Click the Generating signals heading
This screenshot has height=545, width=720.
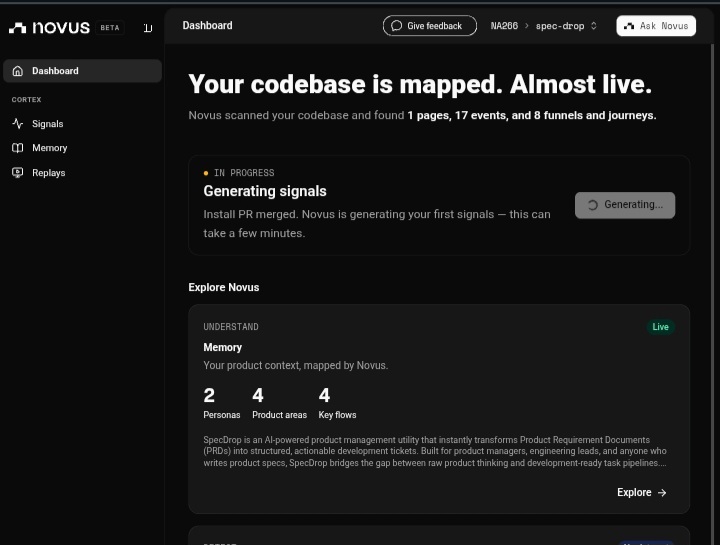265,191
